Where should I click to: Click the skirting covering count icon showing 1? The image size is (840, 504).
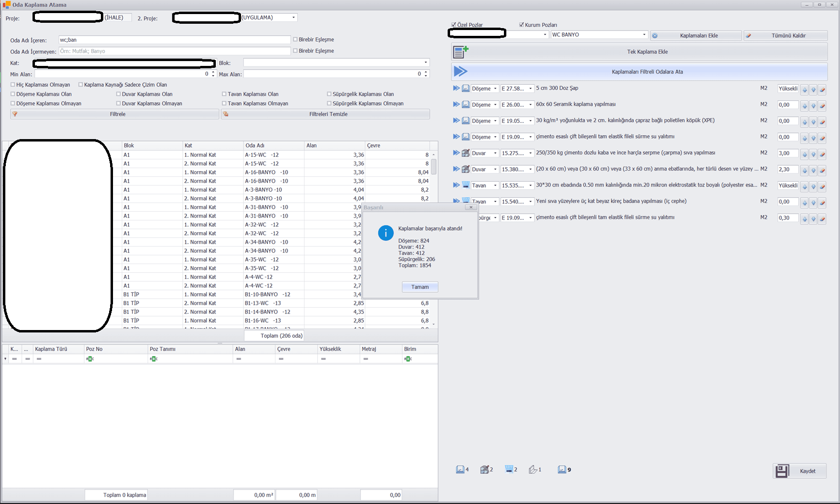coord(533,469)
